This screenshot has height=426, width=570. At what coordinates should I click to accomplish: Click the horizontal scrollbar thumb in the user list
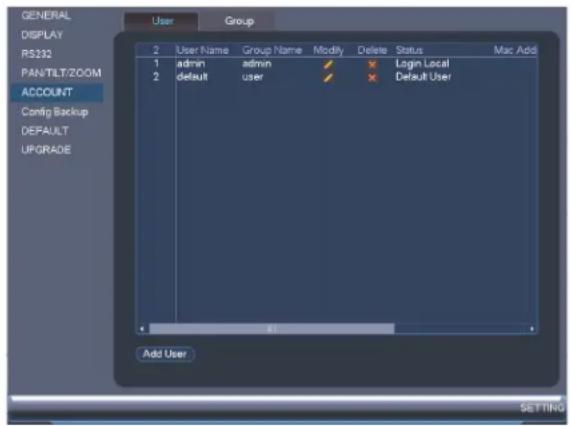click(x=272, y=329)
